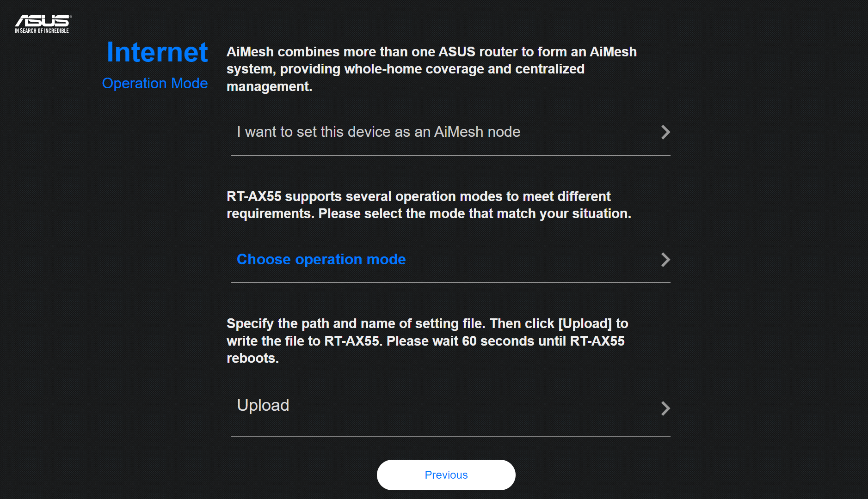Click the Operation Mode subtitle
Screen dimensions: 868x499
[154, 83]
